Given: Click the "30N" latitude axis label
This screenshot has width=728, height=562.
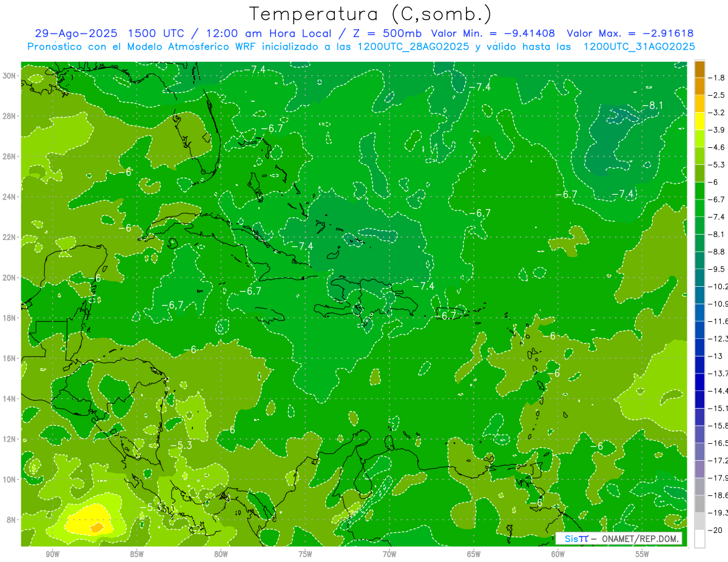Looking at the screenshot, I should (9, 75).
